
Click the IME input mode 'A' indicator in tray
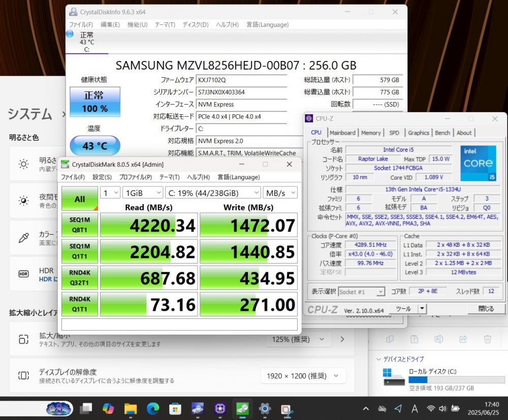pyautogui.click(x=415, y=409)
